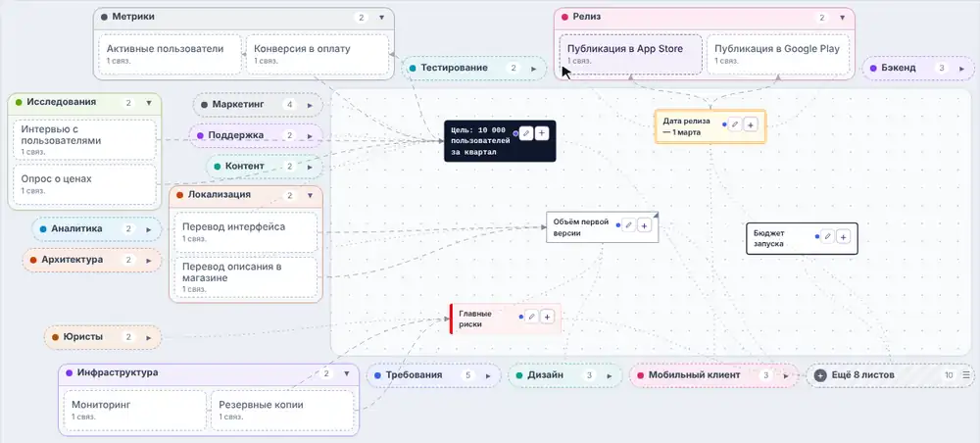Click the count badge 5 on "Требования"
This screenshot has width=980, height=443.
[467, 375]
